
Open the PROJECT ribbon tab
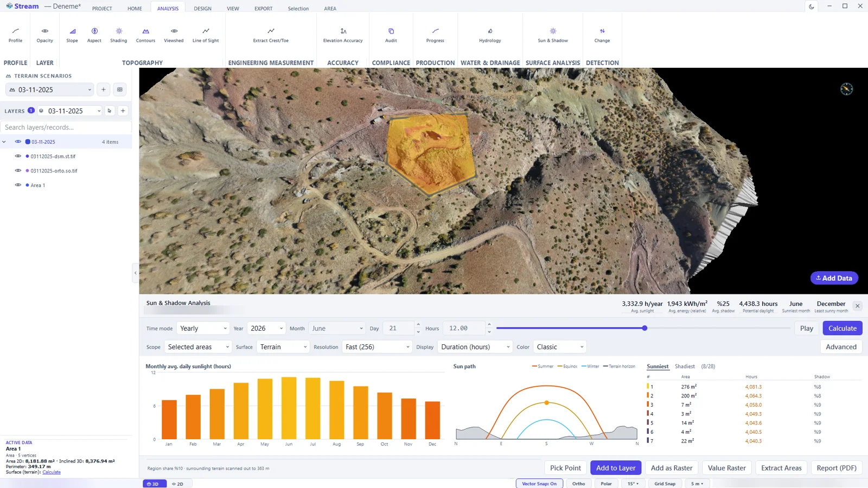click(102, 9)
